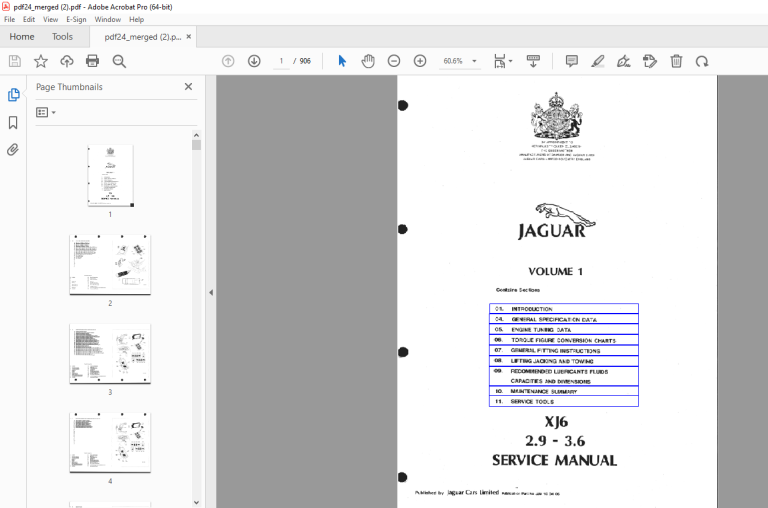Open the Sign document tool
This screenshot has height=508, width=768.
[x=624, y=61]
